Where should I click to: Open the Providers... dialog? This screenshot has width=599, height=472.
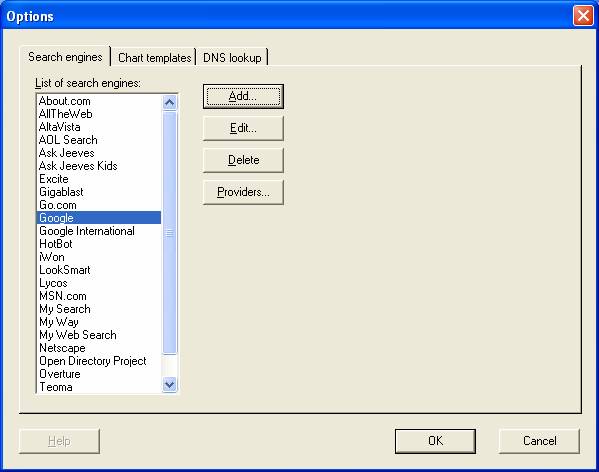243,192
